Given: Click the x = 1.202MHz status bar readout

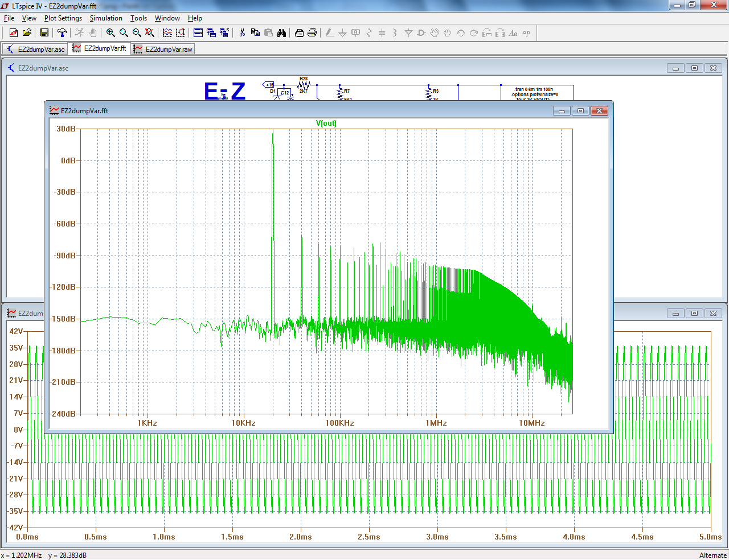Looking at the screenshot, I should click(x=22, y=555).
